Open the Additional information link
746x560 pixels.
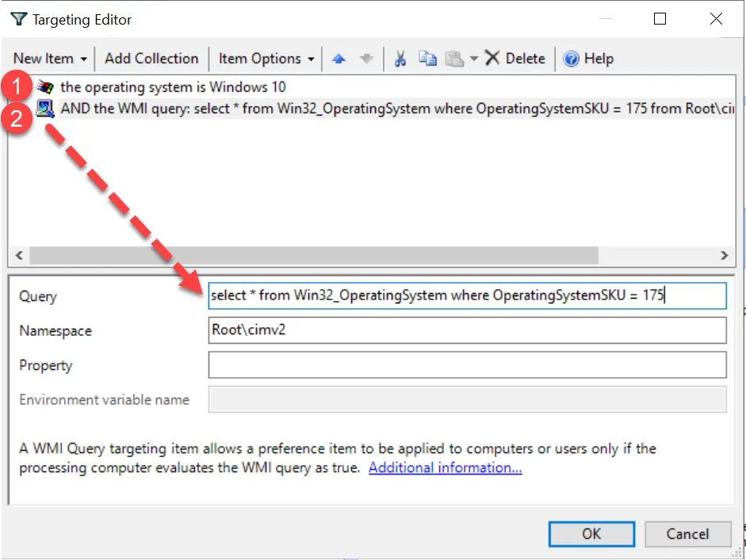pyautogui.click(x=445, y=467)
